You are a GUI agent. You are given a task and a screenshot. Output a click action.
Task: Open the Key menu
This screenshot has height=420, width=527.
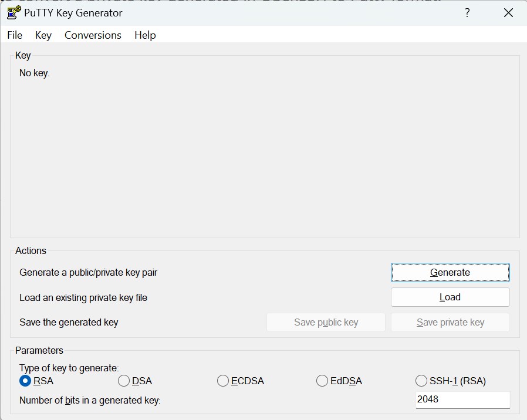click(43, 35)
